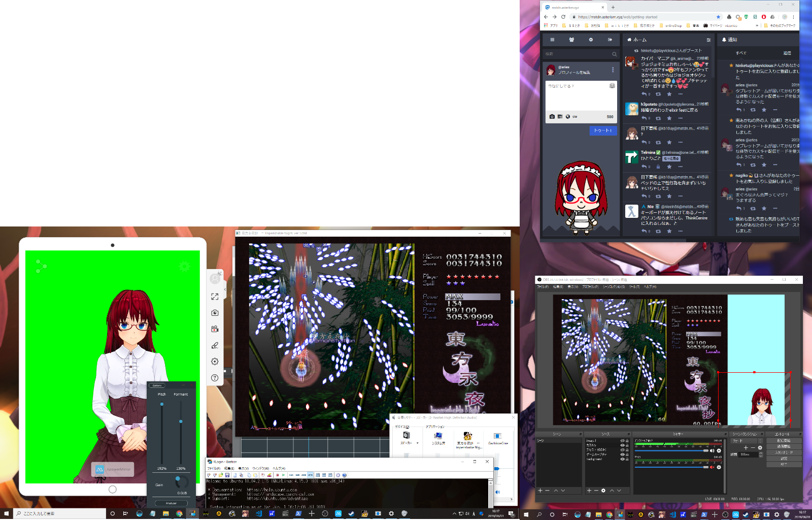Adjust voice changer Formant slider
The width and height of the screenshot is (812, 520).
181,421
